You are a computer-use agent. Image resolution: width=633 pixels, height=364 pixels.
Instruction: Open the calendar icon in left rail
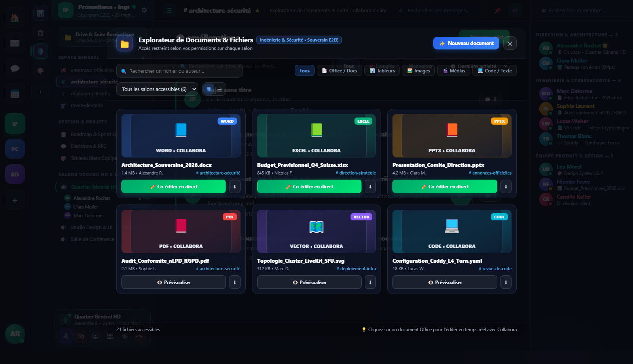pyautogui.click(x=15, y=94)
